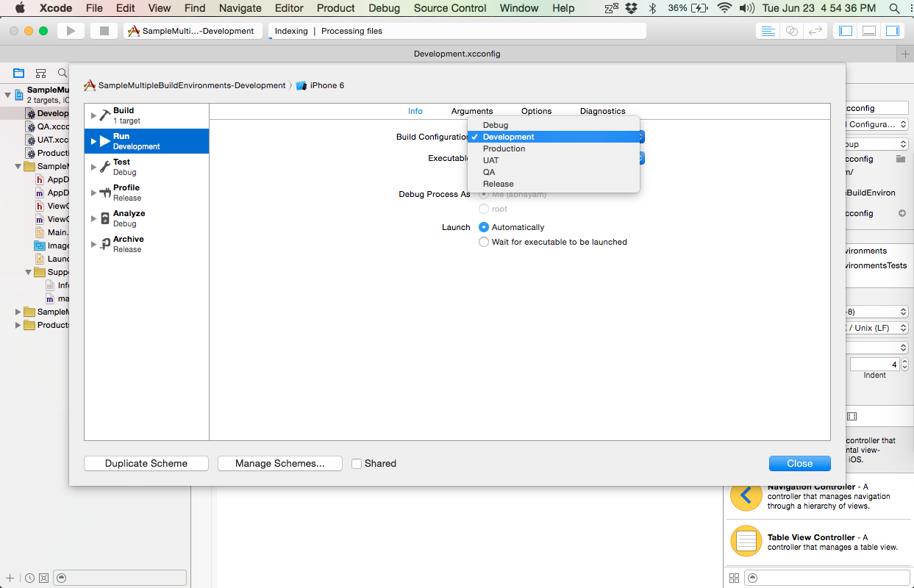Screen dimensions: 914x588
Task: Open the Product menu
Action: click(336, 8)
